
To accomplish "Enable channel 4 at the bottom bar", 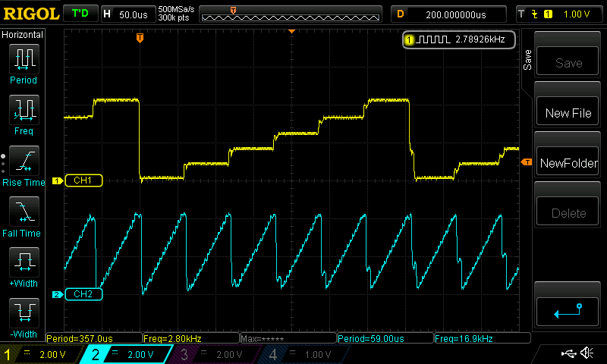I will (x=303, y=354).
